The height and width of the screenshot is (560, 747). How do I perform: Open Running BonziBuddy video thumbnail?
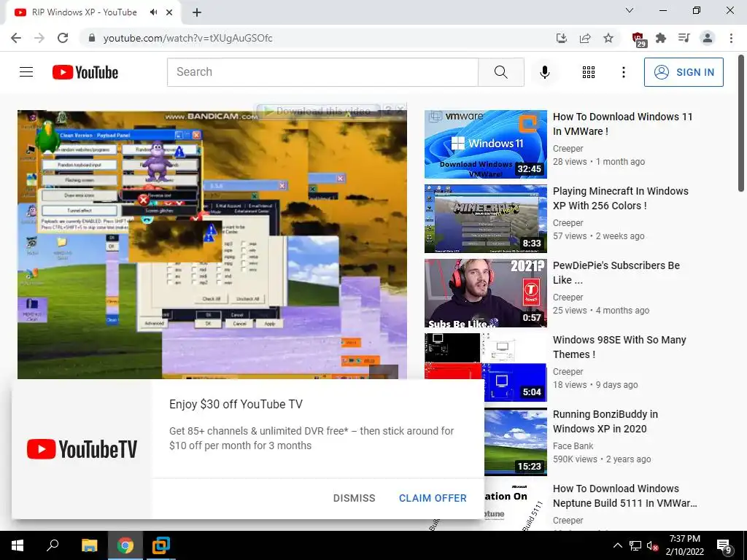click(516, 441)
